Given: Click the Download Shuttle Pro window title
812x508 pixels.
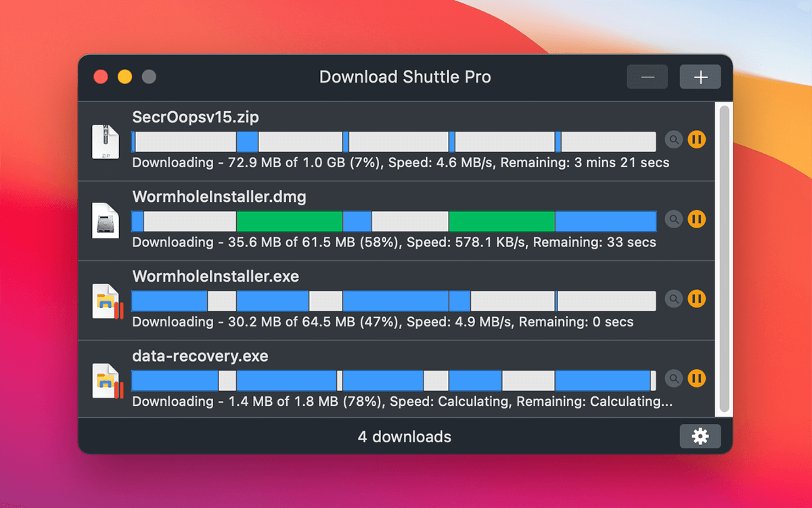Looking at the screenshot, I should point(405,77).
